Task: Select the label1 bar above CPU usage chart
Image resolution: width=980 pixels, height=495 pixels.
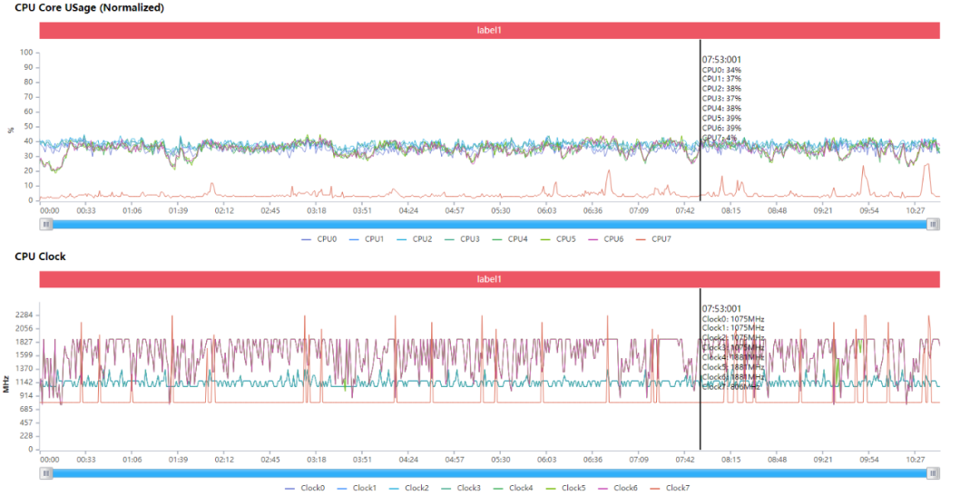Action: coord(489,30)
